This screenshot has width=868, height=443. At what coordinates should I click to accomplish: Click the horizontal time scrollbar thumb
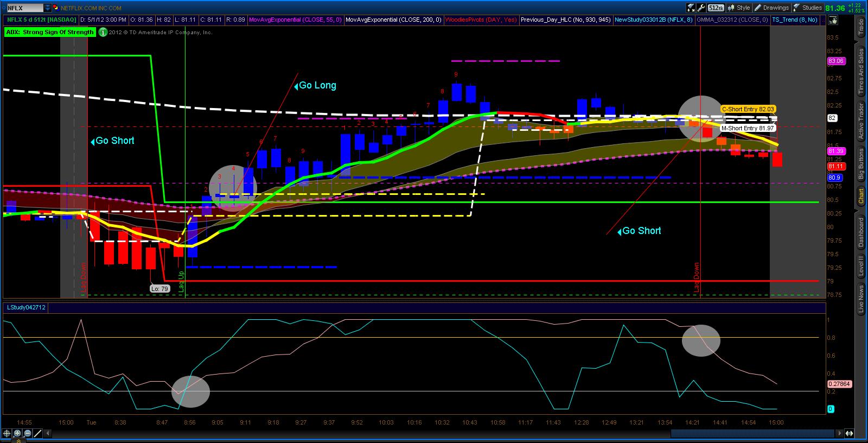[753, 433]
